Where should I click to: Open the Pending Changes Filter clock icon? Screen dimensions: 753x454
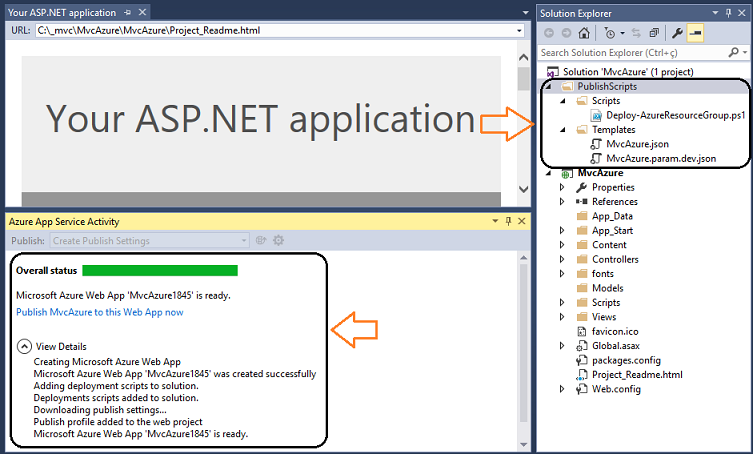609,33
